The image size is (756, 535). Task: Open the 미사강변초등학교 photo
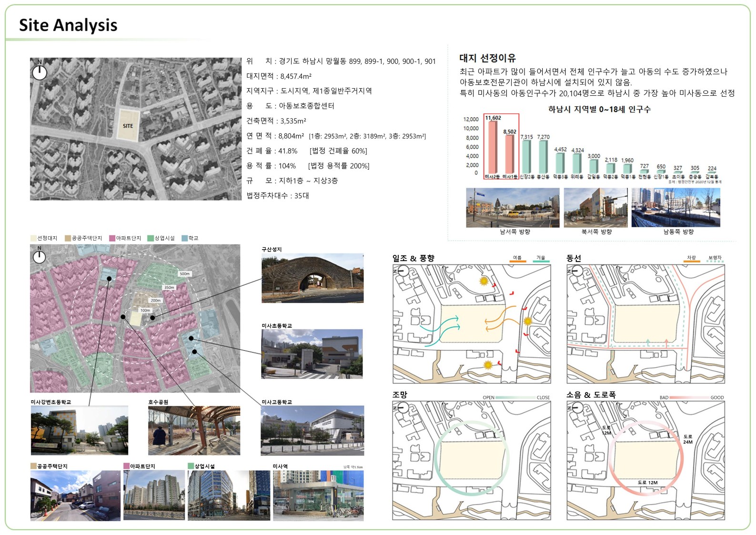coord(80,431)
